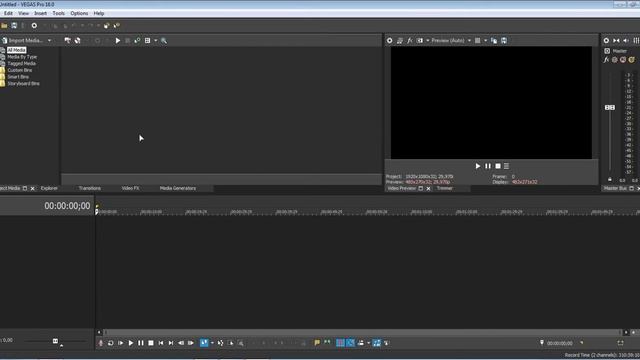Open Project Properties gear in main toolbar
The height and width of the screenshot is (360, 640).
pos(34,26)
